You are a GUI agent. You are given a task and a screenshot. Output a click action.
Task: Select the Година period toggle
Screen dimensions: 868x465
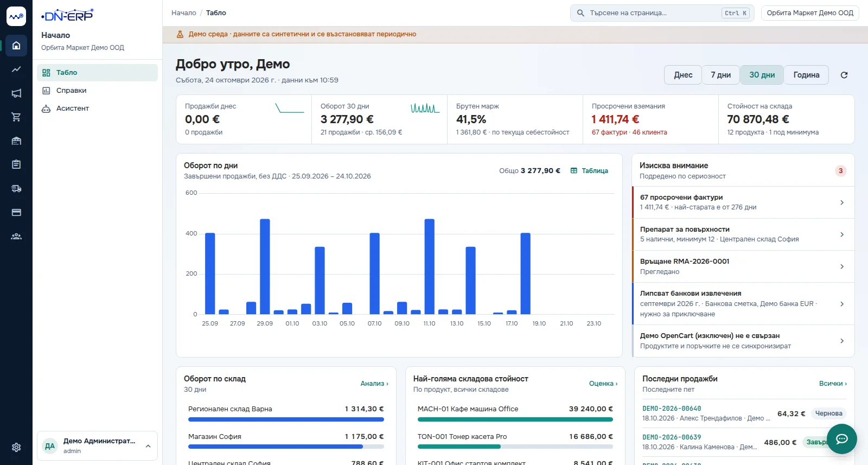[x=806, y=75]
